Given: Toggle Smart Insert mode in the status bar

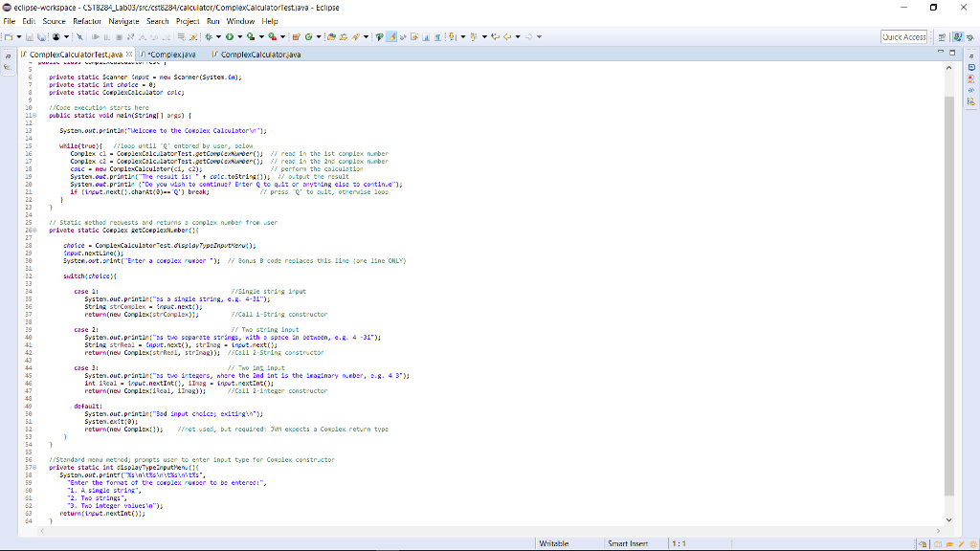Looking at the screenshot, I should (627, 542).
